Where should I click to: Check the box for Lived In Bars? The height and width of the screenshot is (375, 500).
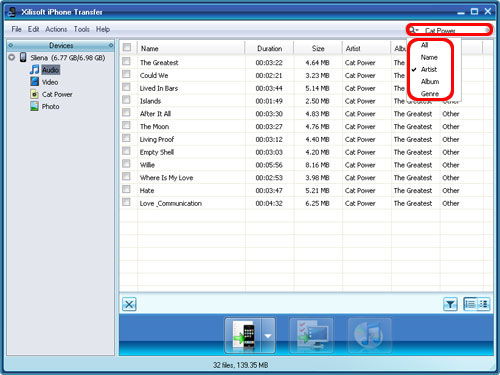(126, 87)
